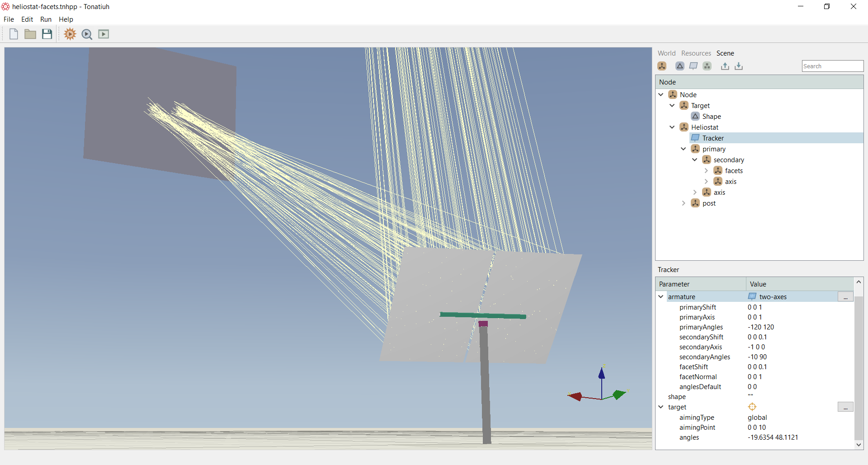Insert a shape using the triangle icon
This screenshot has height=465, width=868.
click(x=680, y=66)
